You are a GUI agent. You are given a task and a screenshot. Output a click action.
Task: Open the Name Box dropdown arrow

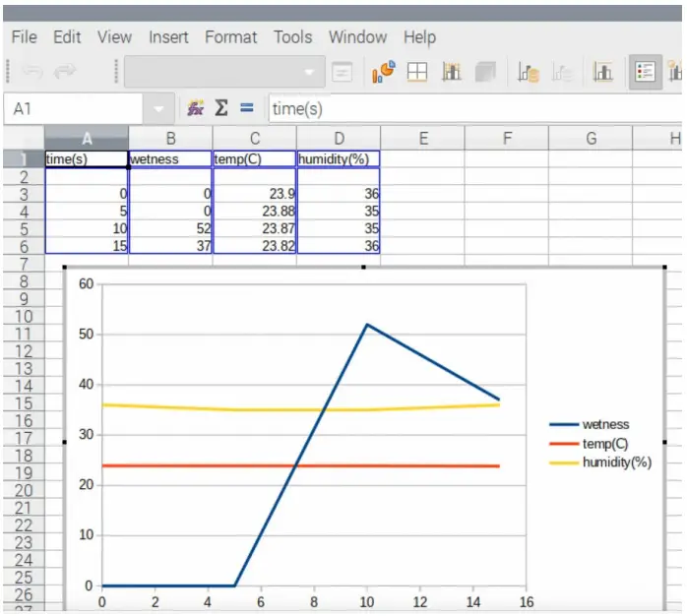tap(158, 108)
